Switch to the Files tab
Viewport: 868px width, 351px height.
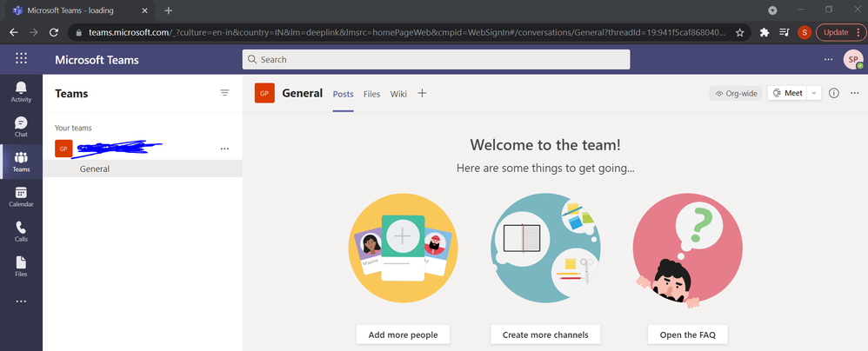pyautogui.click(x=372, y=94)
